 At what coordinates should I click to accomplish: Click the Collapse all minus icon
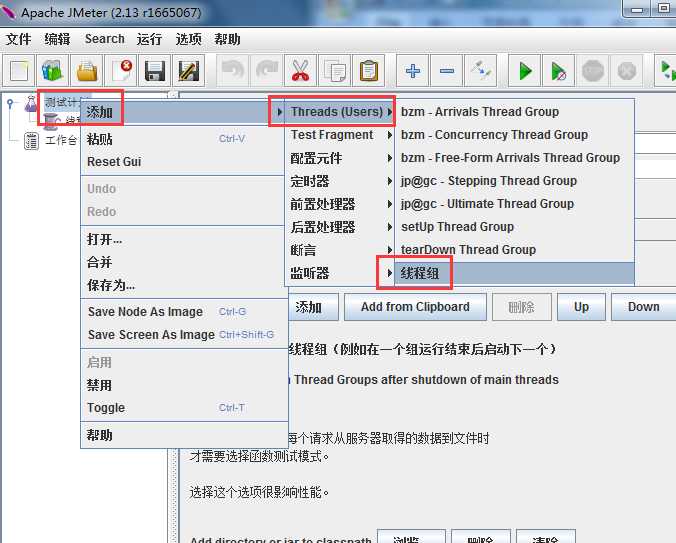(447, 71)
